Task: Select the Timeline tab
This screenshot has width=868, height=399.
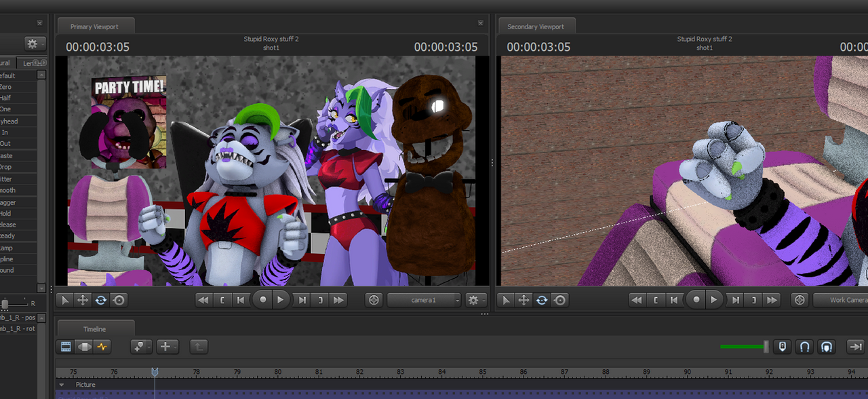Action: (95, 329)
